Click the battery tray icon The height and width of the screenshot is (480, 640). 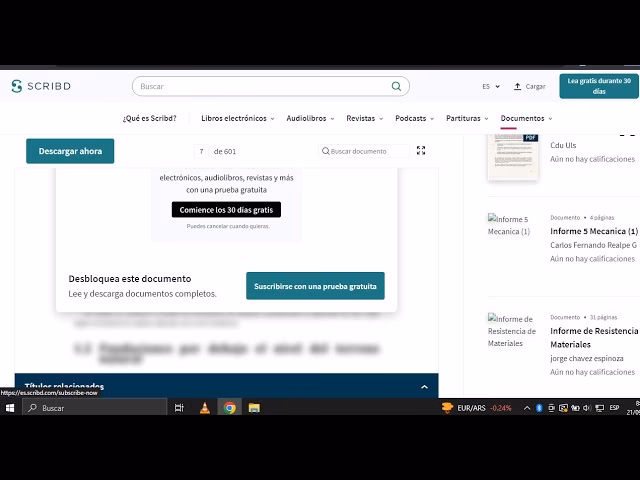pos(575,408)
